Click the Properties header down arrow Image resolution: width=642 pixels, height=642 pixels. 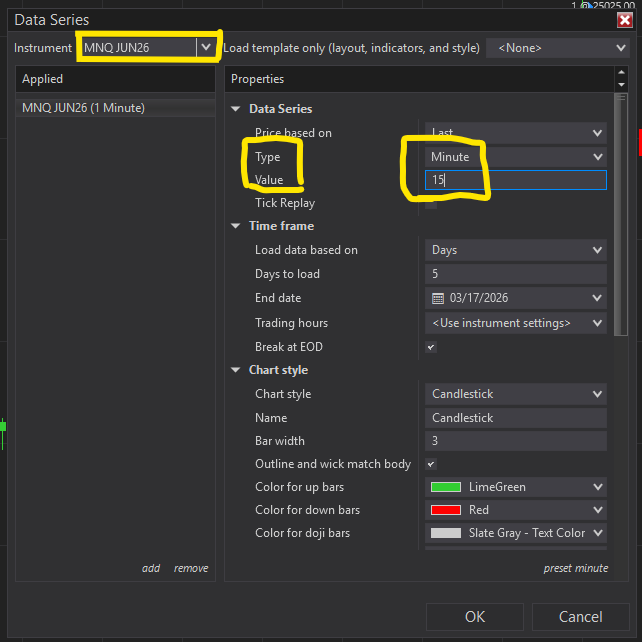point(621,85)
